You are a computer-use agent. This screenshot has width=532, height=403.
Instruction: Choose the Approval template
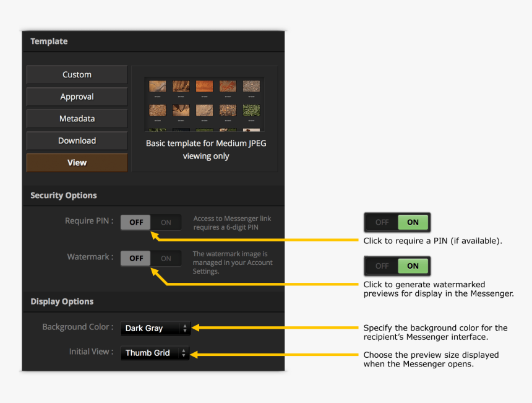77,97
